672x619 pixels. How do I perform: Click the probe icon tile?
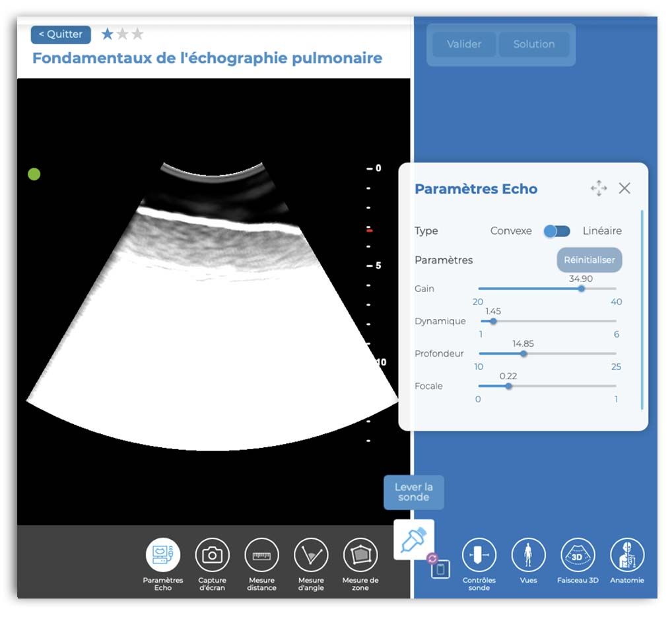[x=414, y=540]
